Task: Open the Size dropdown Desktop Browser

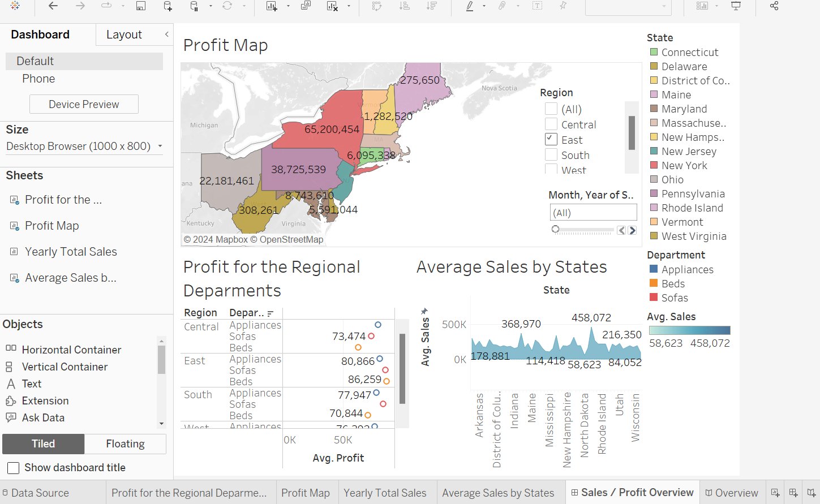Action: click(x=84, y=147)
